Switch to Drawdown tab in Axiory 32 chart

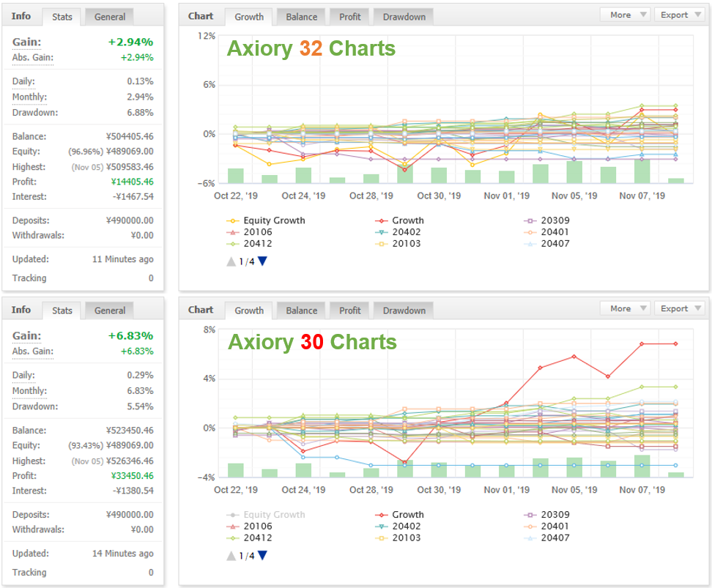click(x=404, y=17)
